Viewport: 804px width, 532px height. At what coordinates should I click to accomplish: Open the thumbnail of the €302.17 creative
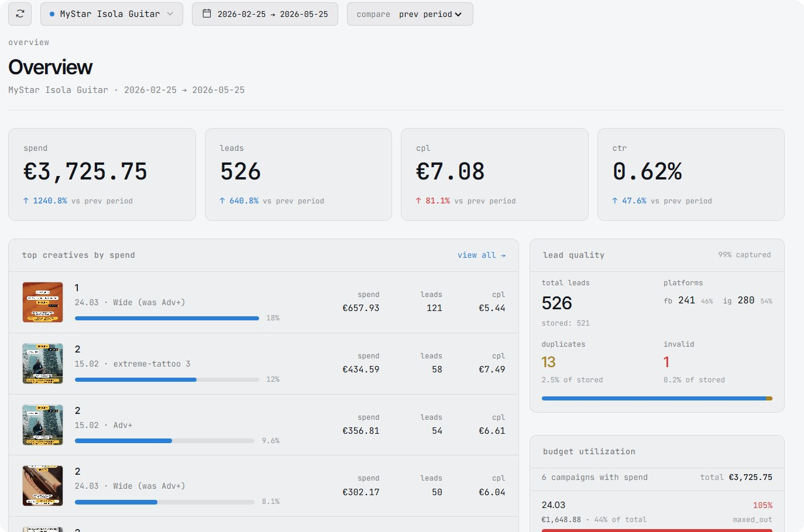pos(43,486)
